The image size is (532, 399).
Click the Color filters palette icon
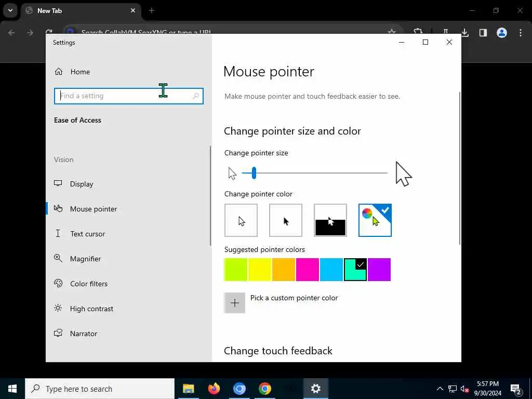58,283
